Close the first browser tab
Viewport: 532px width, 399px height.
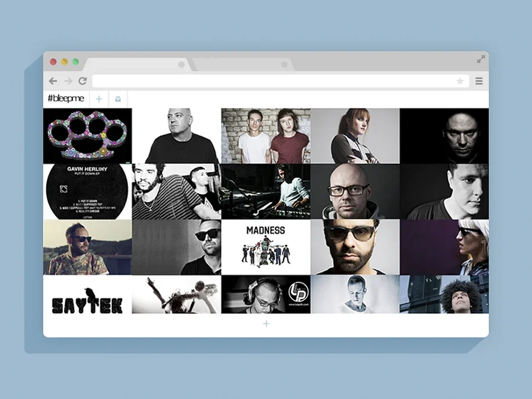pos(181,64)
